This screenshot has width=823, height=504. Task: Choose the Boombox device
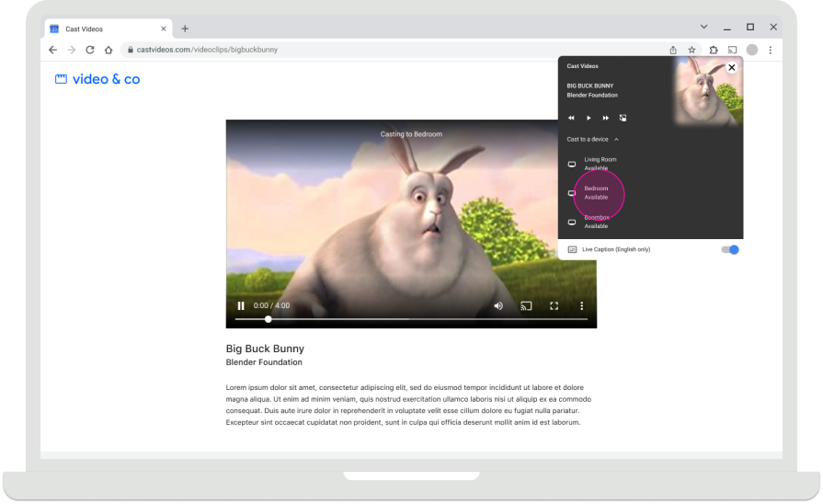598,222
